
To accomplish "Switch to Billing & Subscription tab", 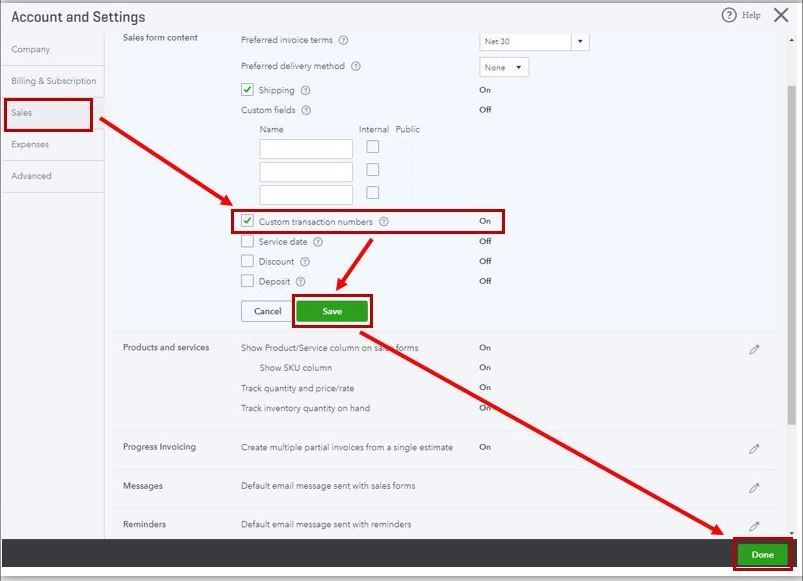I will pos(53,81).
